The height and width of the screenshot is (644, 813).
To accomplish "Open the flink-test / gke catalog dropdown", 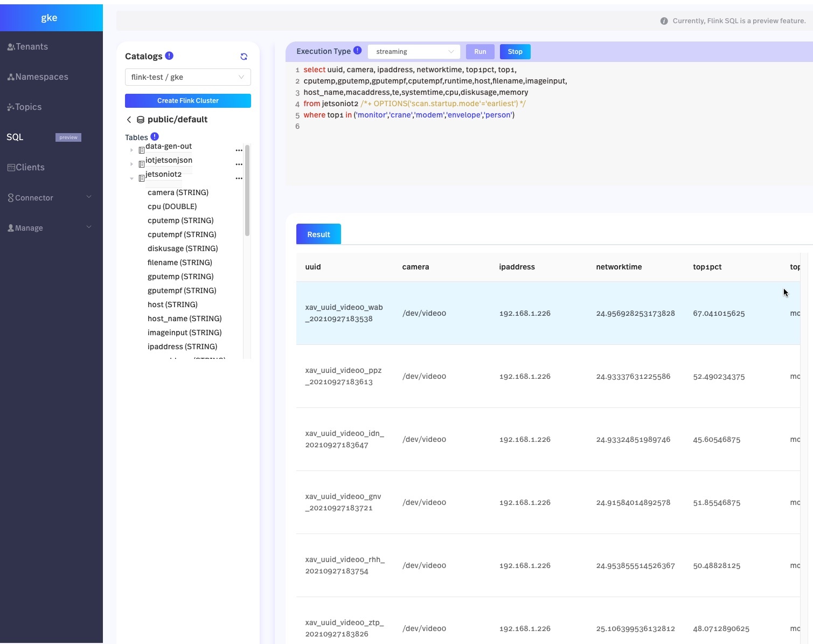I will tap(187, 77).
